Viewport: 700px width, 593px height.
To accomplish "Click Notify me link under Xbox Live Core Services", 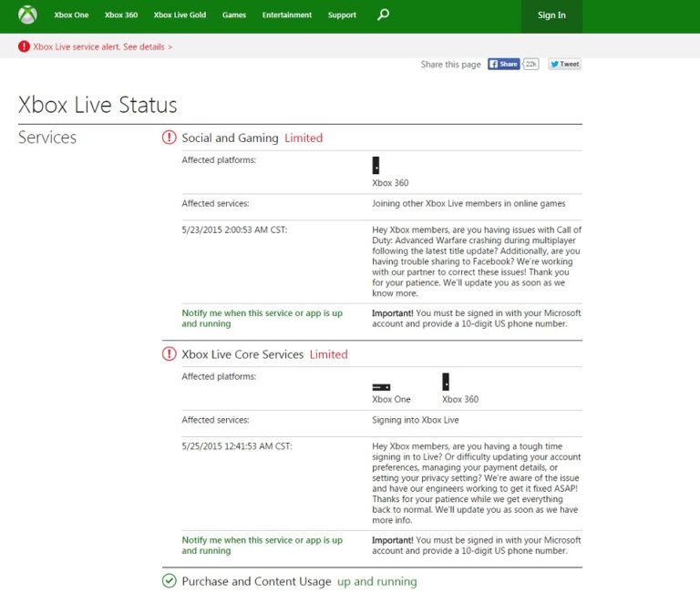I will pyautogui.click(x=262, y=545).
